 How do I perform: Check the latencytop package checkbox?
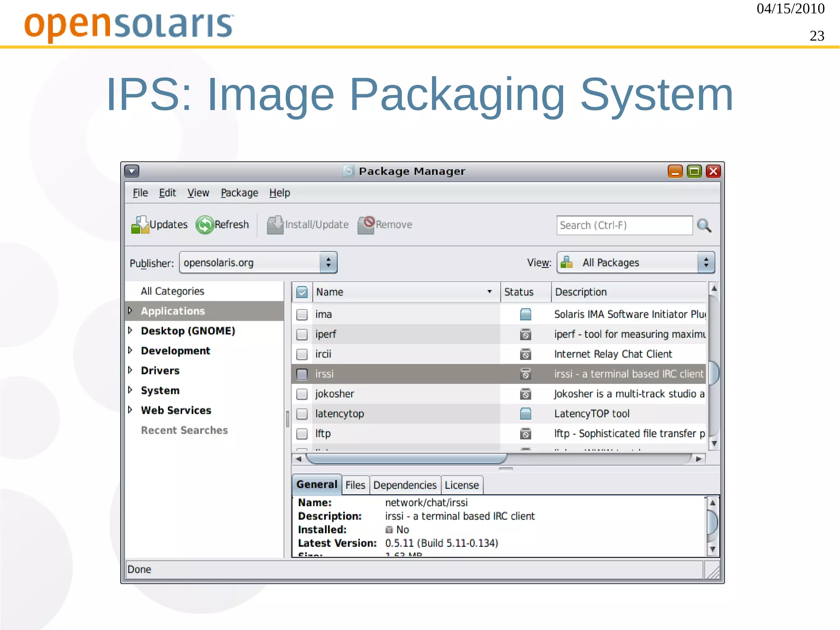(x=302, y=414)
